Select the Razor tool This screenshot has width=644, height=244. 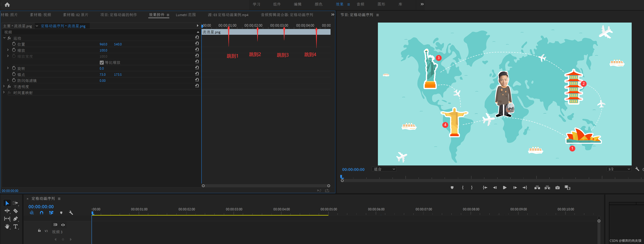[x=15, y=211]
